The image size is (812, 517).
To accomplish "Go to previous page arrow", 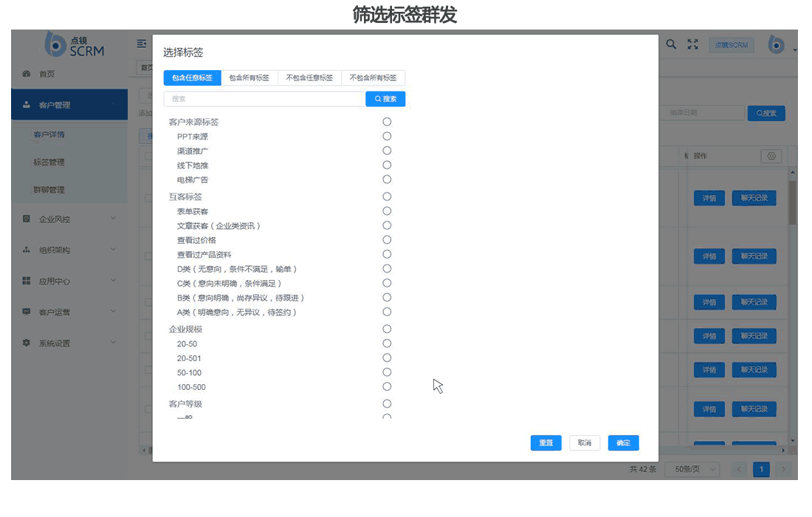I will click(739, 469).
